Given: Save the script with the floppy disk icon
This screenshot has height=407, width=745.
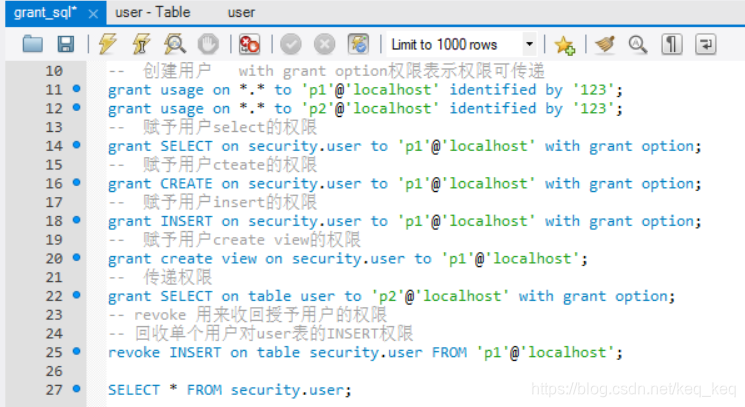Looking at the screenshot, I should coord(66,44).
